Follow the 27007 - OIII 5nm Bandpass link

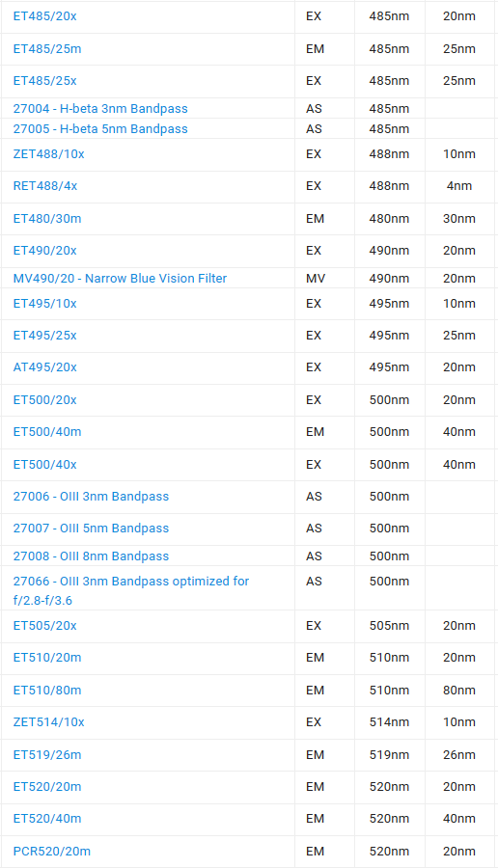coord(91,529)
